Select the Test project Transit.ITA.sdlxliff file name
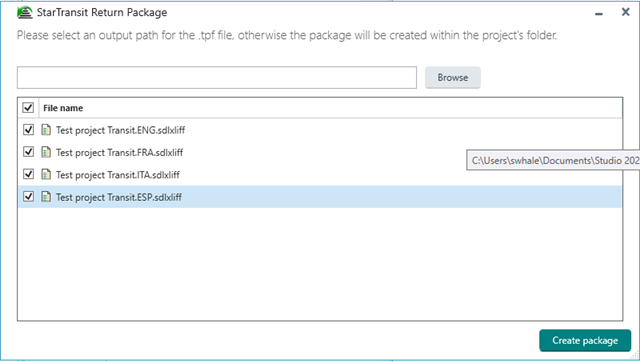640x362 pixels. click(118, 175)
